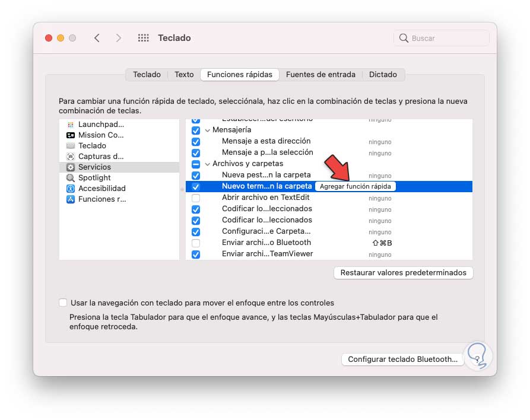Open the Dictado tab
530x420 pixels.
[383, 75]
